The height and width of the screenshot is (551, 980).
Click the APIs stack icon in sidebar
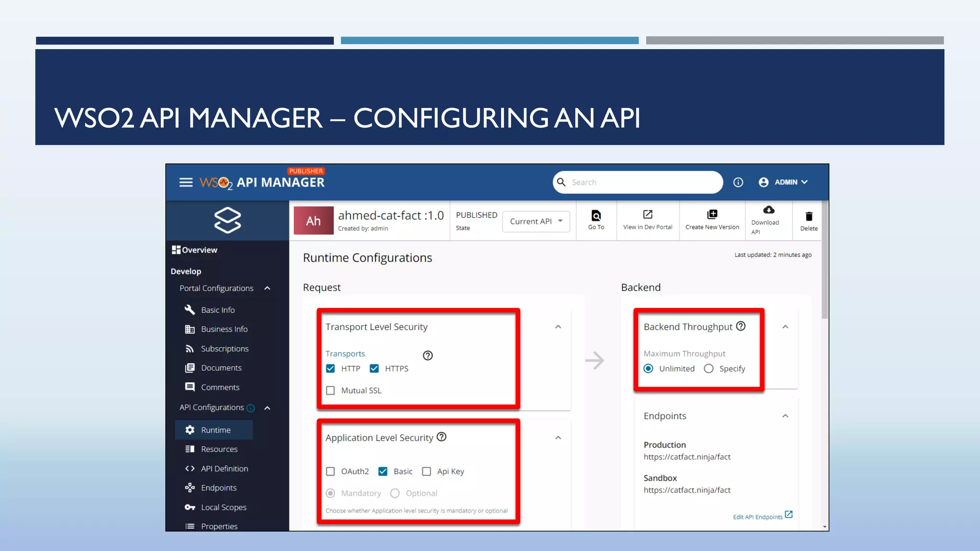[227, 220]
